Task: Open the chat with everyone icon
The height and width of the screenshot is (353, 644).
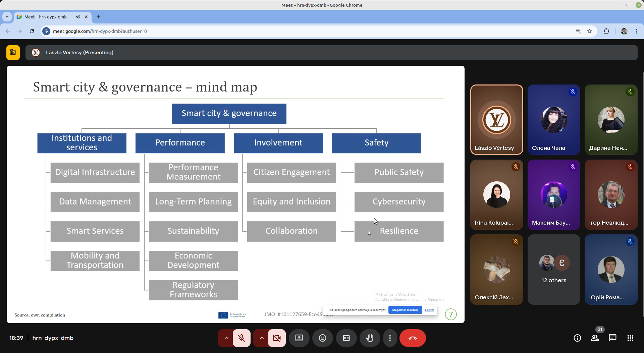Action: 612,338
